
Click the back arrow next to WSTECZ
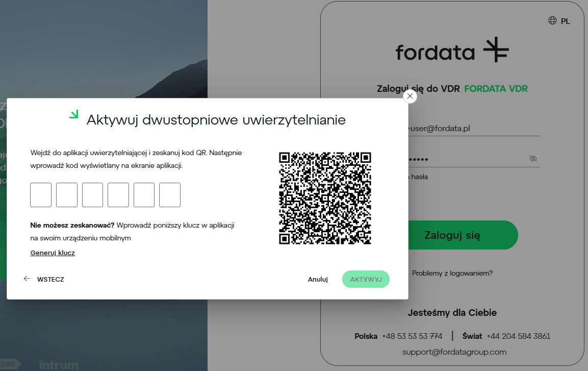27,279
